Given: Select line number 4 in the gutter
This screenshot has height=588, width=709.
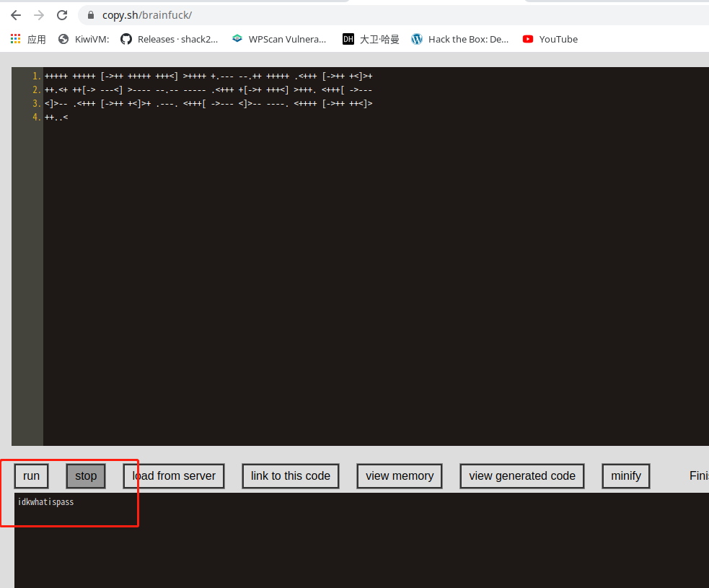Looking at the screenshot, I should click(x=36, y=117).
